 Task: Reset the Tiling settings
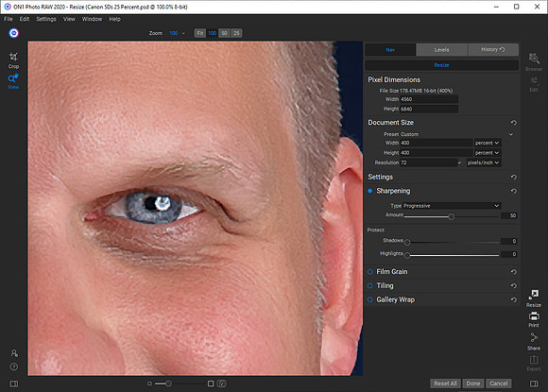(513, 286)
